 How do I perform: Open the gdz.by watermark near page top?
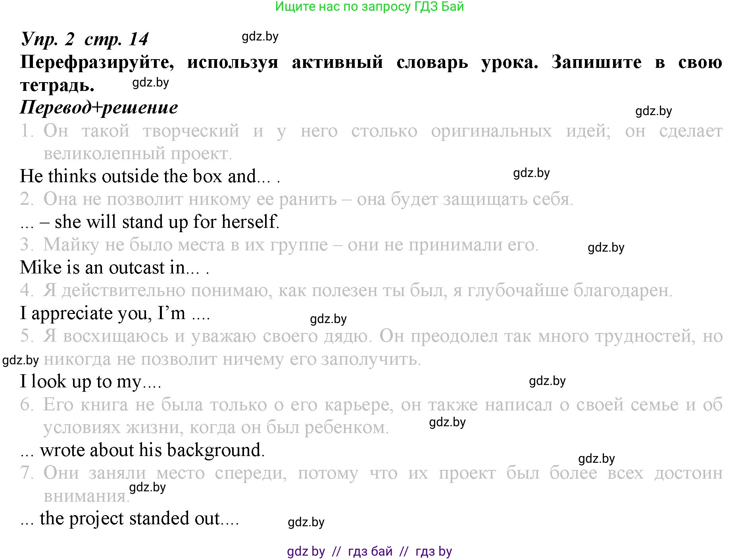261,37
